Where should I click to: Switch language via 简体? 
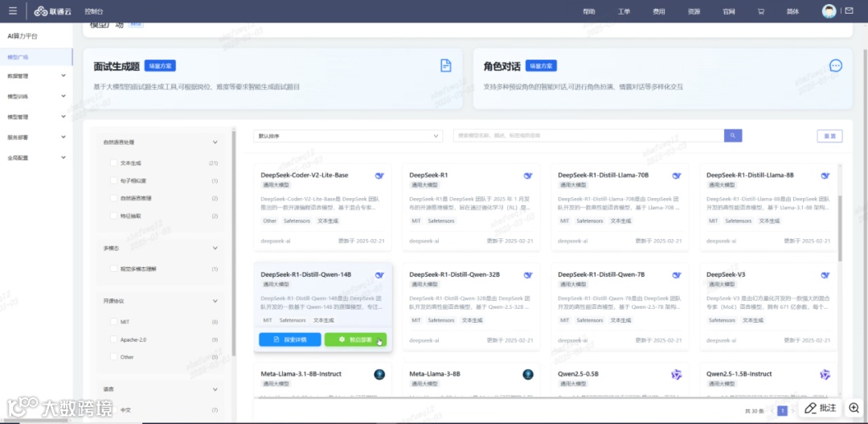[792, 11]
